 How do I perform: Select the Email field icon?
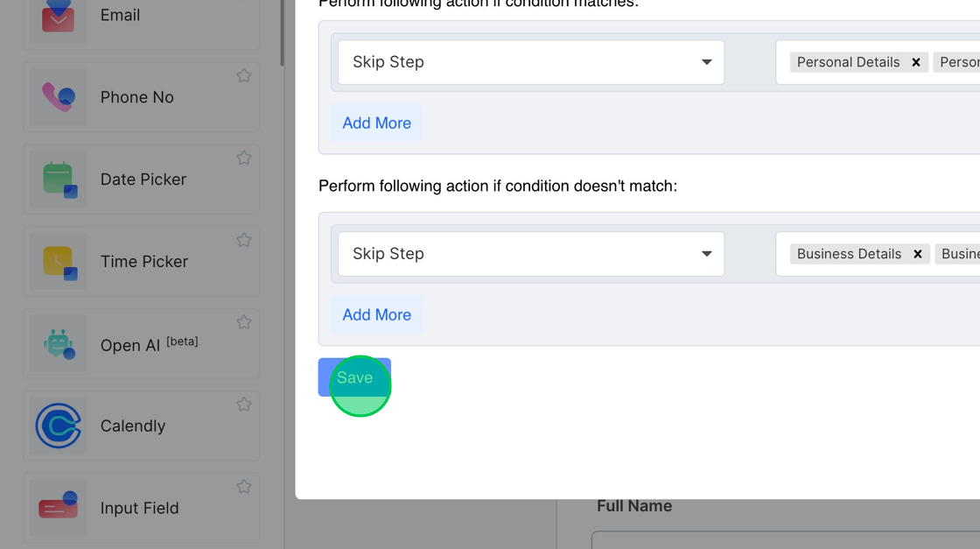58,16
